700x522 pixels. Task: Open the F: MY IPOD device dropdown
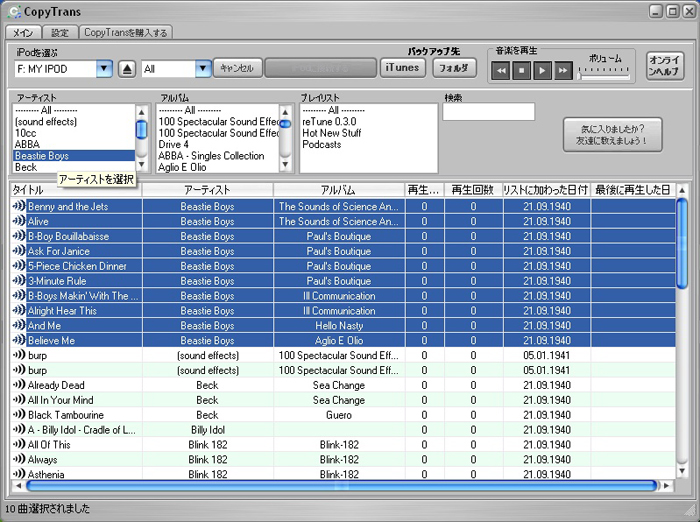tap(104, 69)
